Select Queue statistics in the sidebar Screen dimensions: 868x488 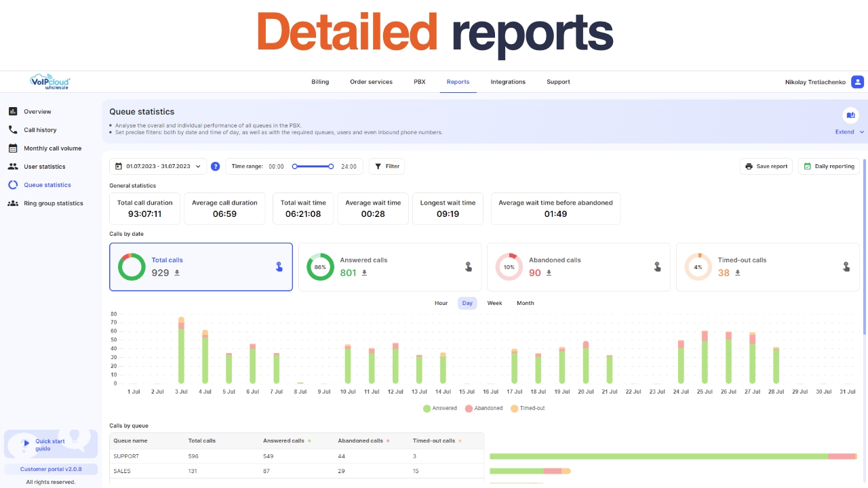point(47,184)
